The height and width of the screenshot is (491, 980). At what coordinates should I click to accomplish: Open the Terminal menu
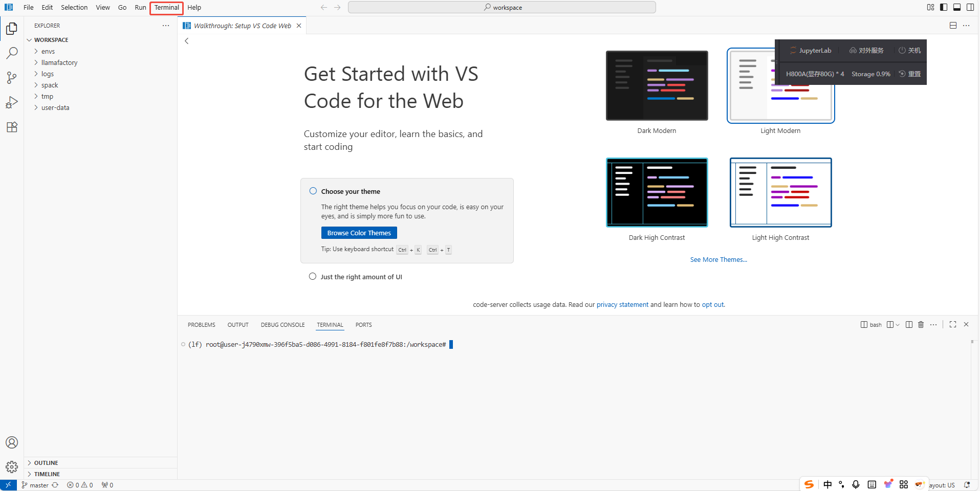166,8
